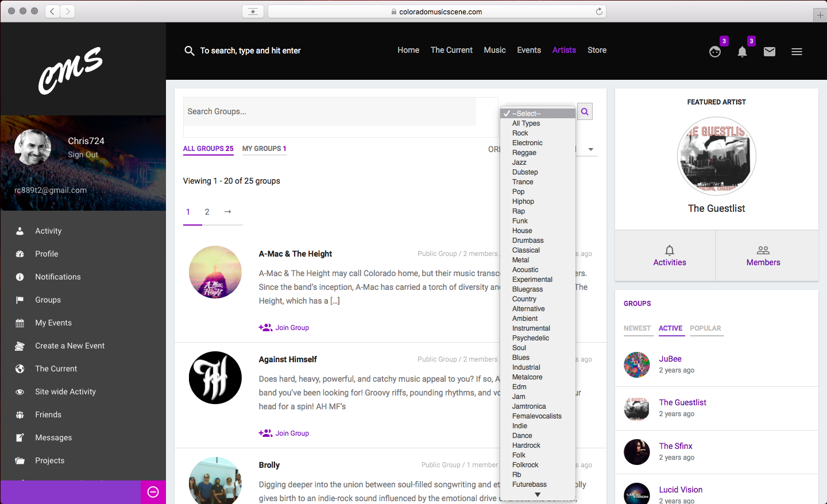Open The Guestlist featured artist thumbnail
The height and width of the screenshot is (504, 827).
click(716, 156)
